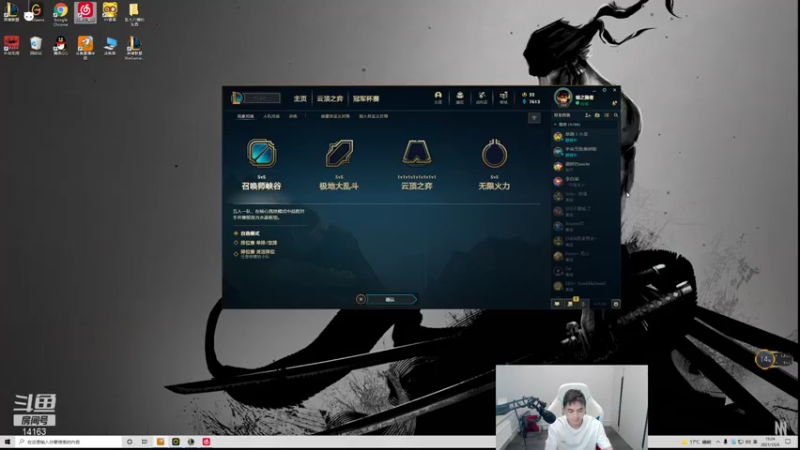Click the search friends magnifier icon

click(616, 116)
